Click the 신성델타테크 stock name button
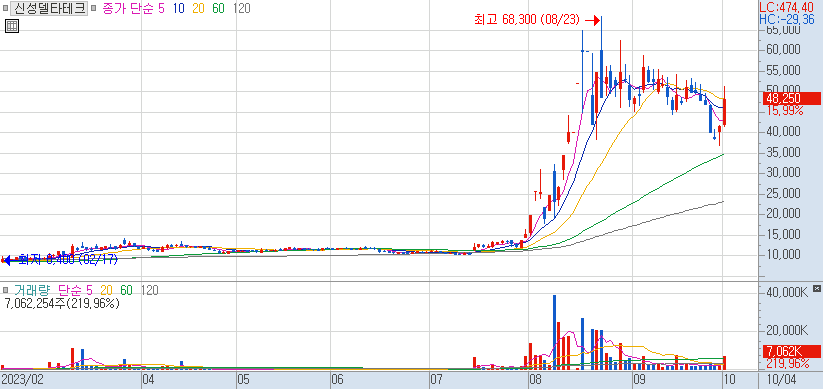The width and height of the screenshot is (823, 389). tap(48, 8)
